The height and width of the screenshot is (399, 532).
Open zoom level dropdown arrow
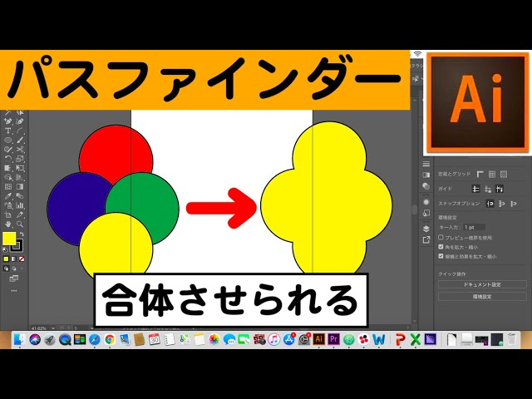tap(53, 328)
